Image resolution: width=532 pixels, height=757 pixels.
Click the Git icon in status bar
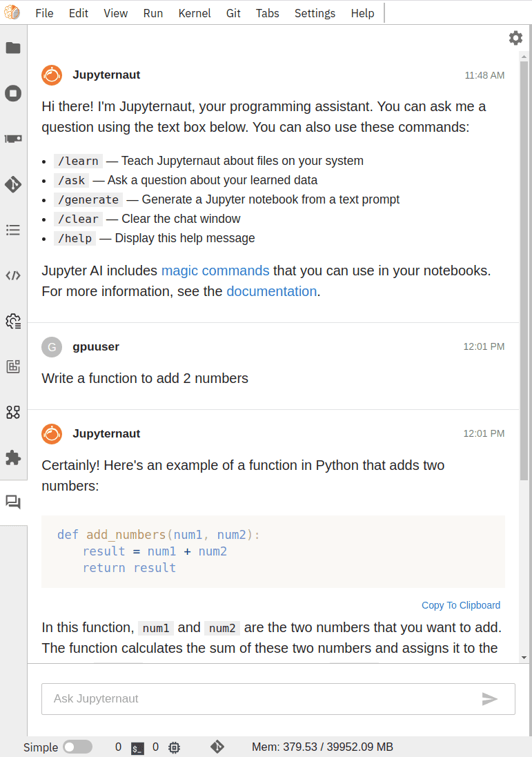click(217, 747)
